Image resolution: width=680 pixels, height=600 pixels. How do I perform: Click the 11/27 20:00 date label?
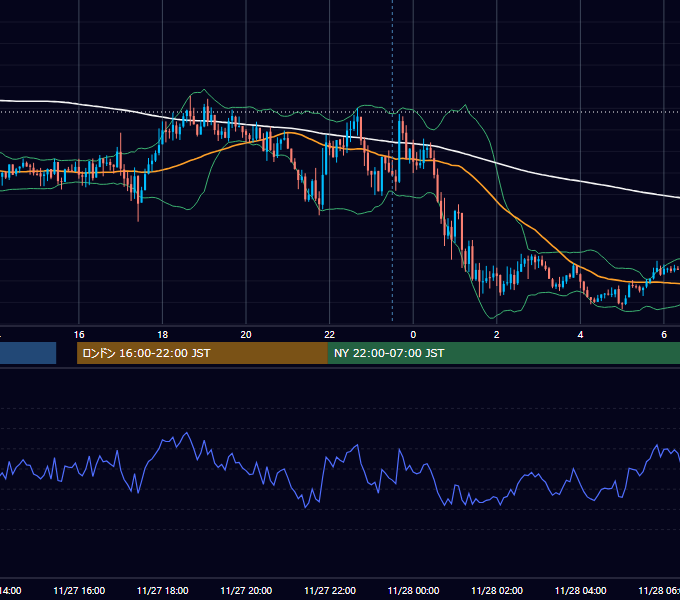point(246,590)
